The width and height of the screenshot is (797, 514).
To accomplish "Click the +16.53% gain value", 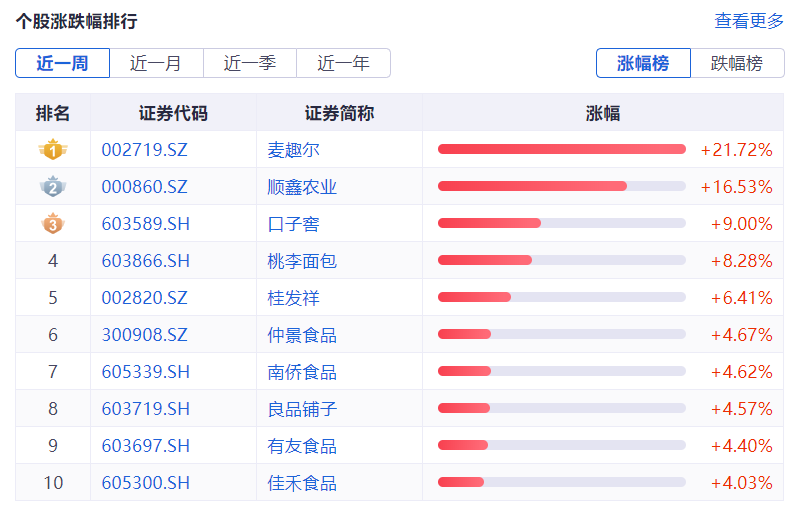I will tap(737, 187).
